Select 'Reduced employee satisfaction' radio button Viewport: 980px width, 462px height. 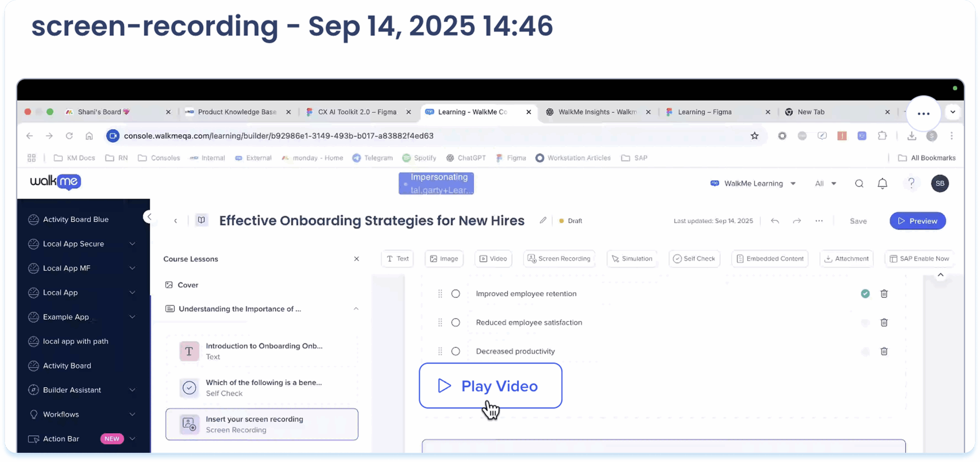[x=456, y=323]
